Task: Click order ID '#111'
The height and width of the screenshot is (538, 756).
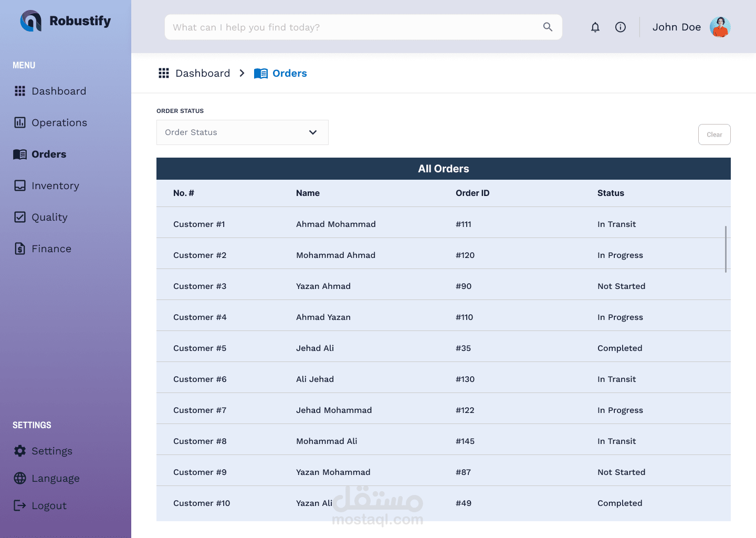Action: [464, 224]
